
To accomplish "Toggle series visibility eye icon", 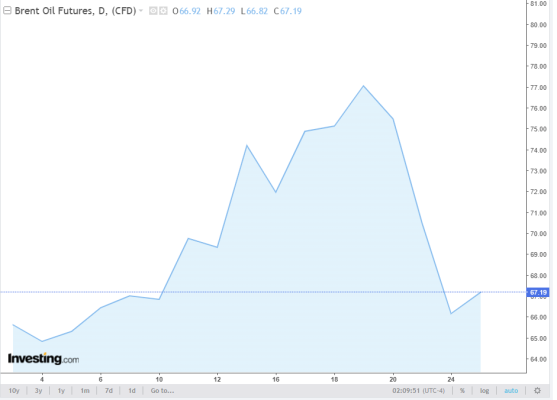I will coord(153,11).
